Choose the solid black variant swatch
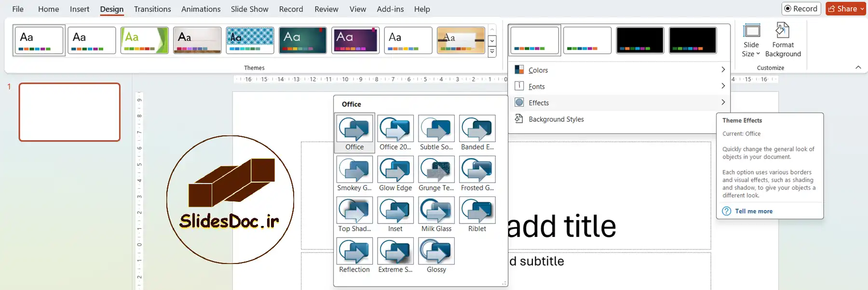The width and height of the screenshot is (868, 290). [640, 40]
